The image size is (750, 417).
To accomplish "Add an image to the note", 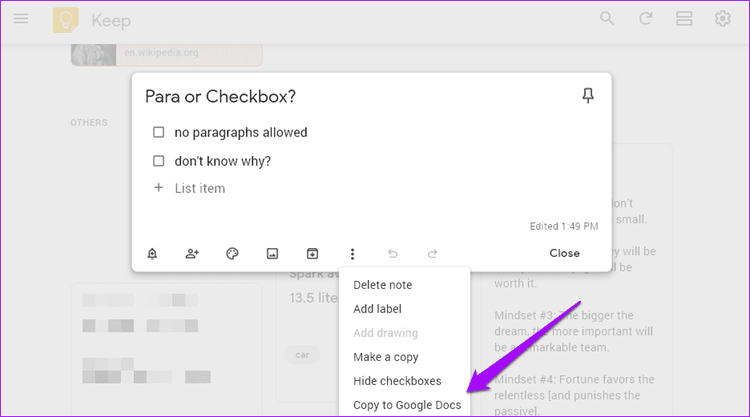I will pos(272,253).
